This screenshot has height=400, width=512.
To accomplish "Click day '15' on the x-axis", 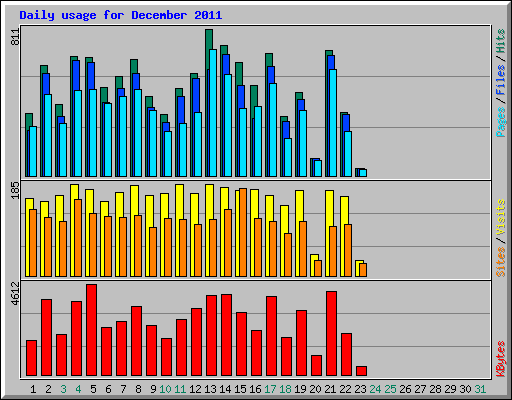I will point(240,389).
